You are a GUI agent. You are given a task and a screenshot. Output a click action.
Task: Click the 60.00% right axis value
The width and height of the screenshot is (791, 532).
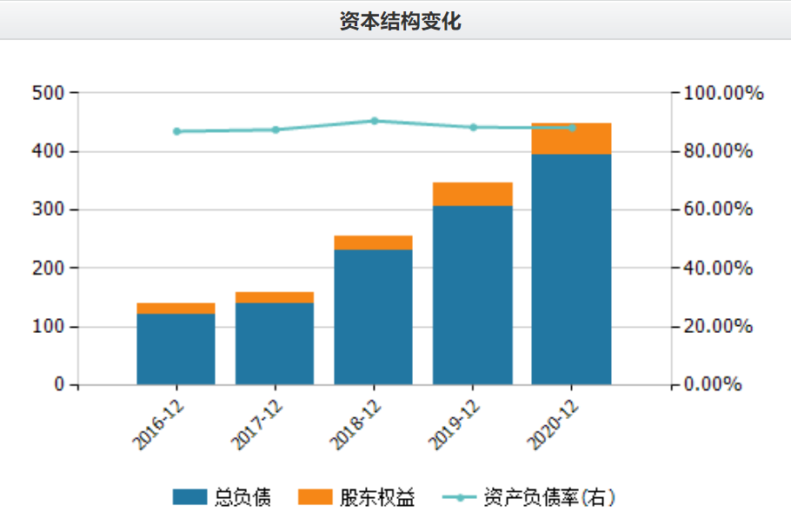point(718,209)
